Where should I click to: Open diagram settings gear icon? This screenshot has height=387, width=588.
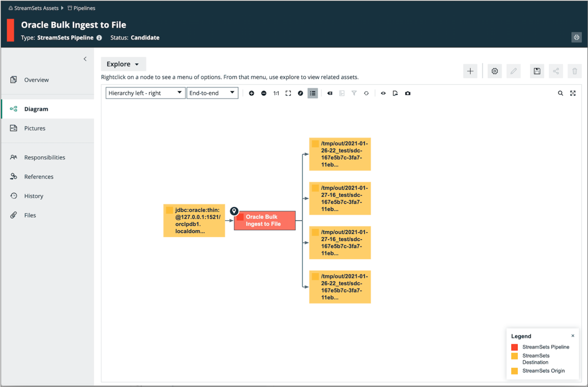click(495, 71)
